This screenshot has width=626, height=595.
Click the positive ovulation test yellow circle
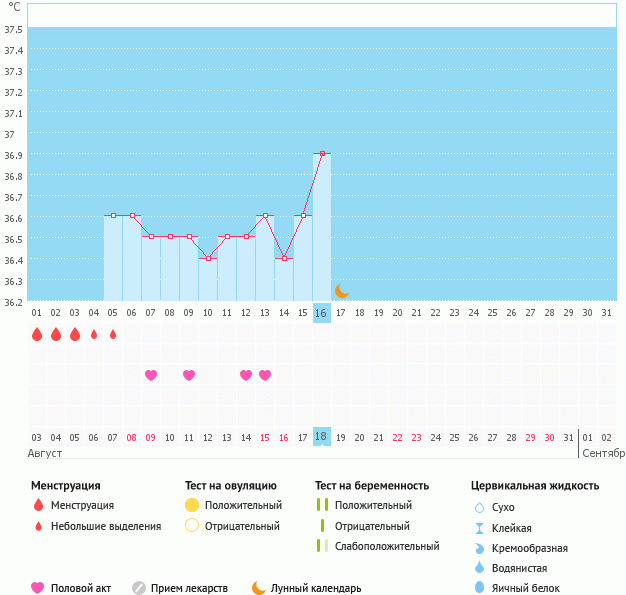point(192,505)
